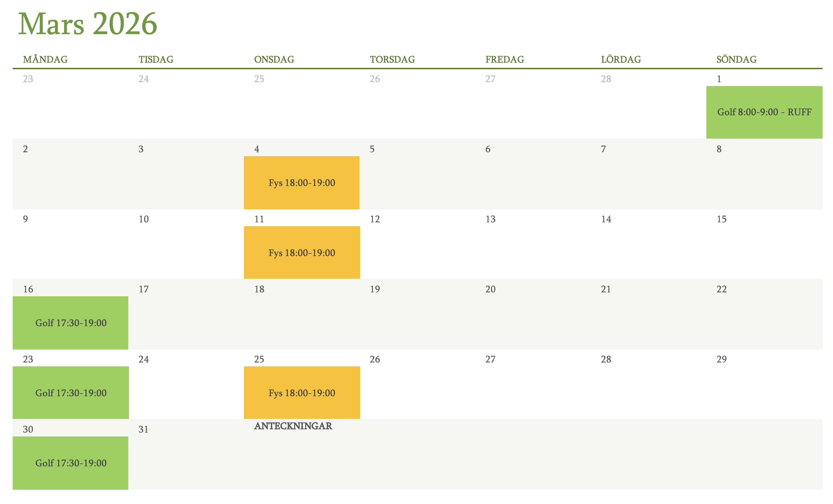Select Golf 17:30-19:00 on March 23
833x504 pixels.
[x=71, y=393]
